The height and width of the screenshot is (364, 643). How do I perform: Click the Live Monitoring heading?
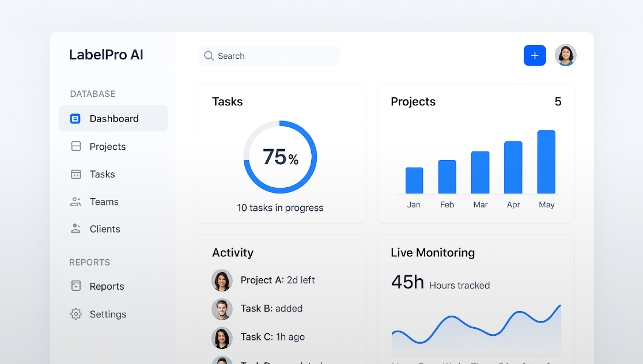433,252
